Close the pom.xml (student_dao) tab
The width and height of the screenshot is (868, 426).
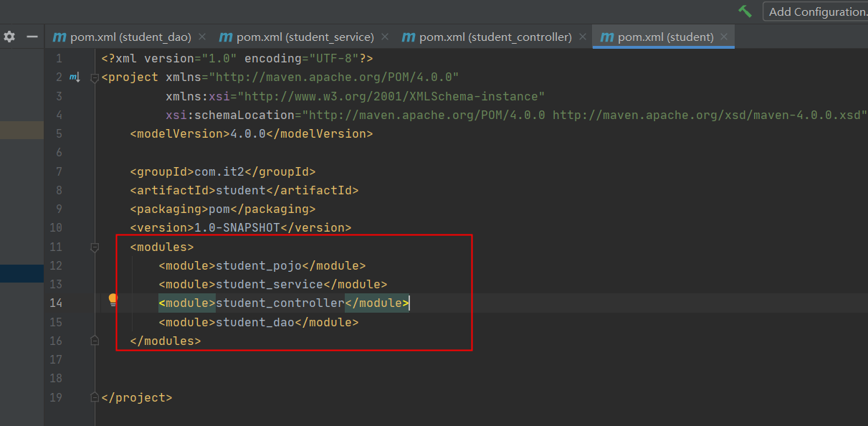202,37
